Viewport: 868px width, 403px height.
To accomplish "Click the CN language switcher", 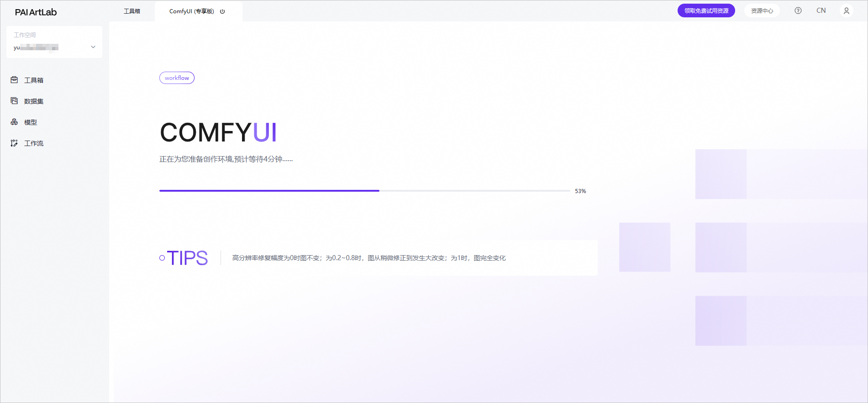I will (x=821, y=10).
